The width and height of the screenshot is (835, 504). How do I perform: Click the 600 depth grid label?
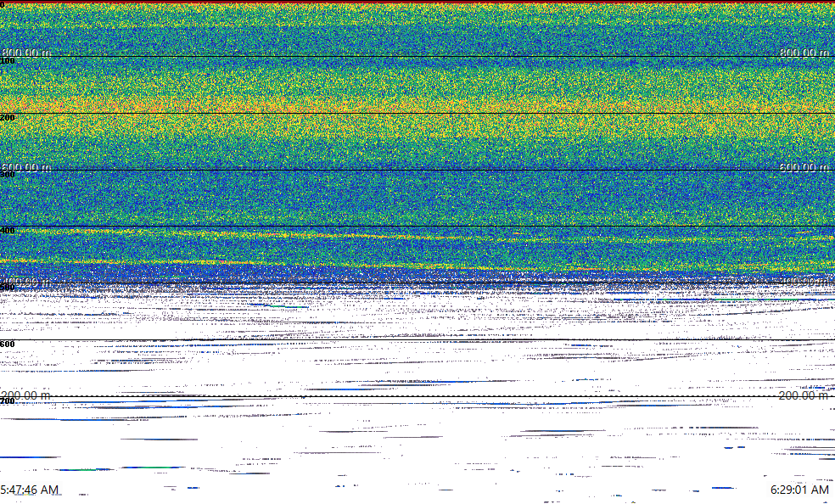pos(8,344)
